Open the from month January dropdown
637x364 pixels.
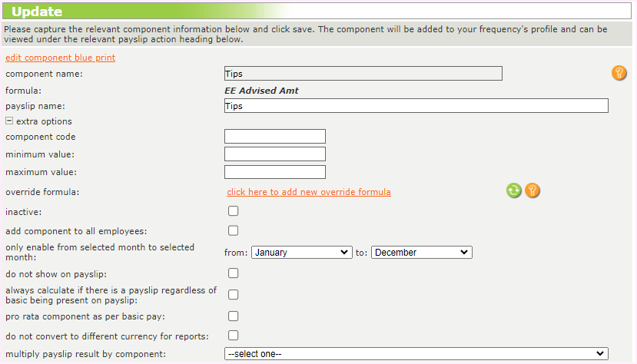tap(301, 252)
